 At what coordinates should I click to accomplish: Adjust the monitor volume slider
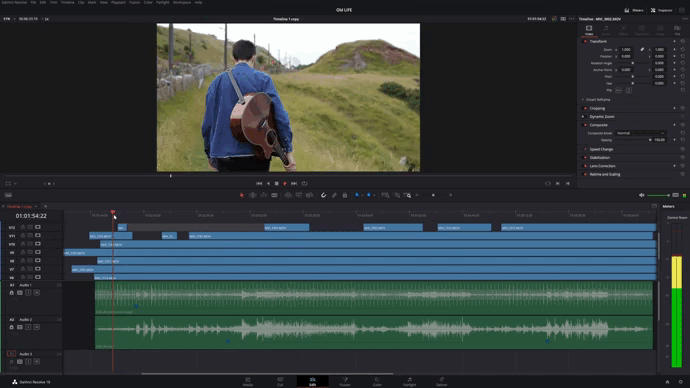(658, 195)
